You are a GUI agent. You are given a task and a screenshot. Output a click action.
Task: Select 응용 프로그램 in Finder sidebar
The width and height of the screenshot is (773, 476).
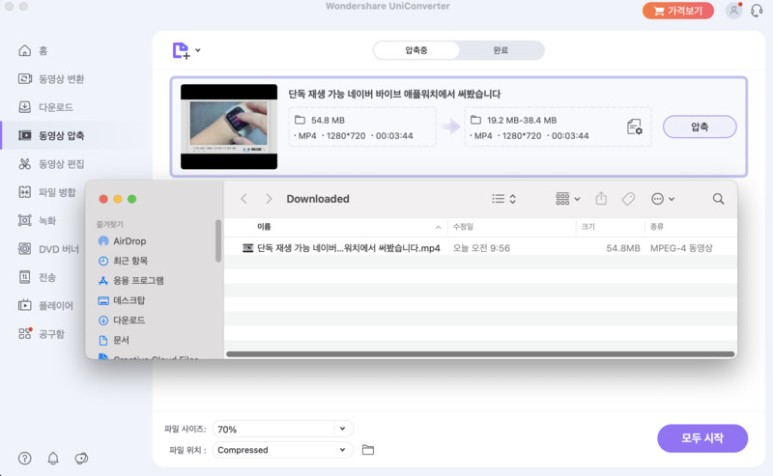point(131,280)
